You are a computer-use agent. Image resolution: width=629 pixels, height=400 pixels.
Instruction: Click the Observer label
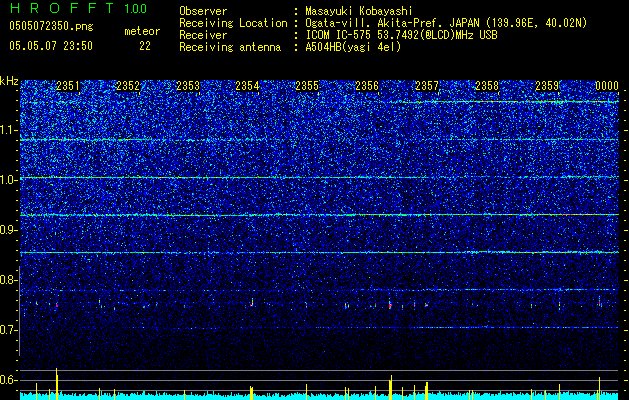(203, 12)
